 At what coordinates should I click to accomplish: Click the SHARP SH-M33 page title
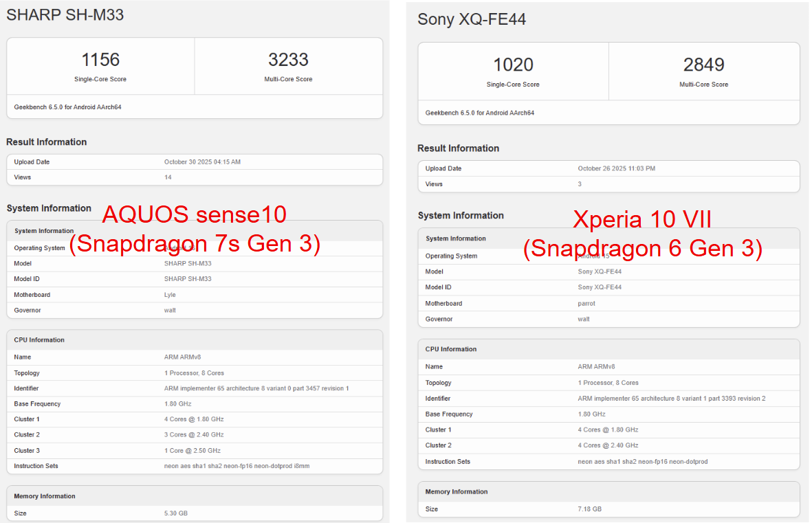coord(65,14)
